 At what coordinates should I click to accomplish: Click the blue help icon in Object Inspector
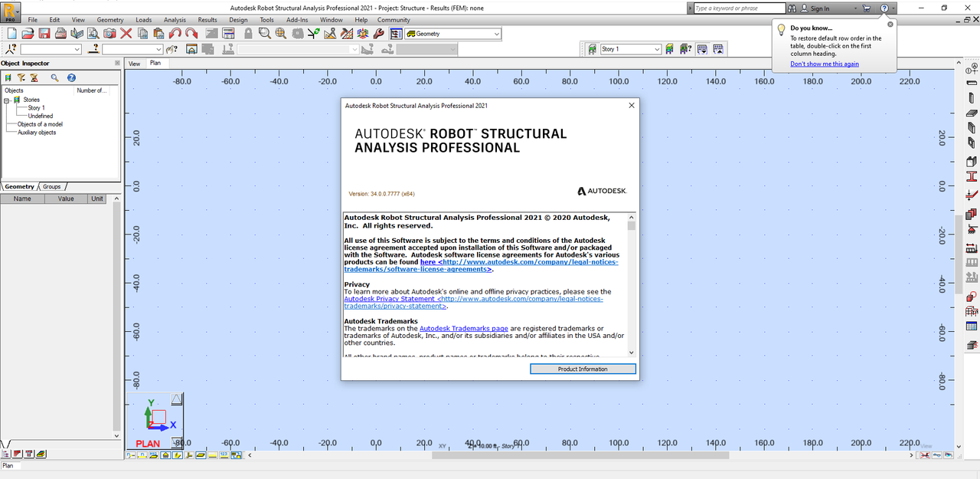(71, 77)
